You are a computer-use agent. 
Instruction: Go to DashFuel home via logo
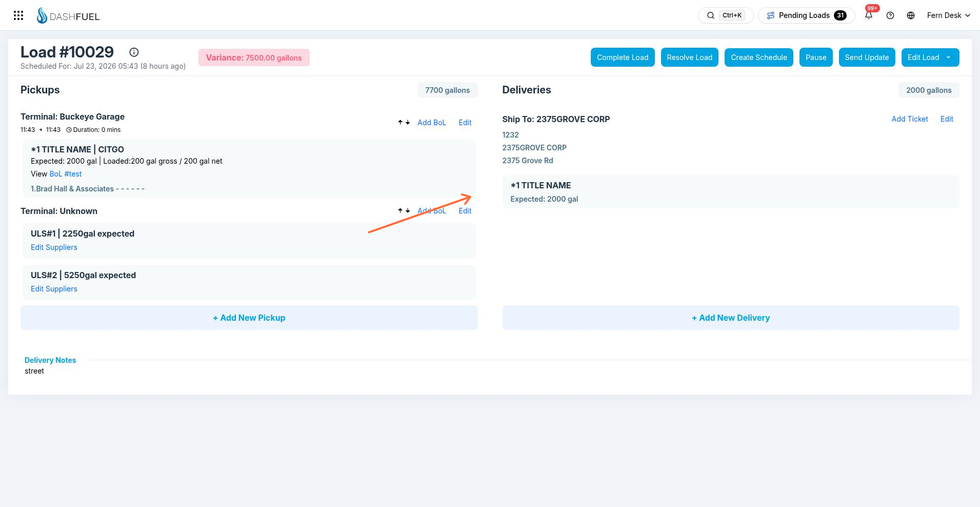click(68, 16)
